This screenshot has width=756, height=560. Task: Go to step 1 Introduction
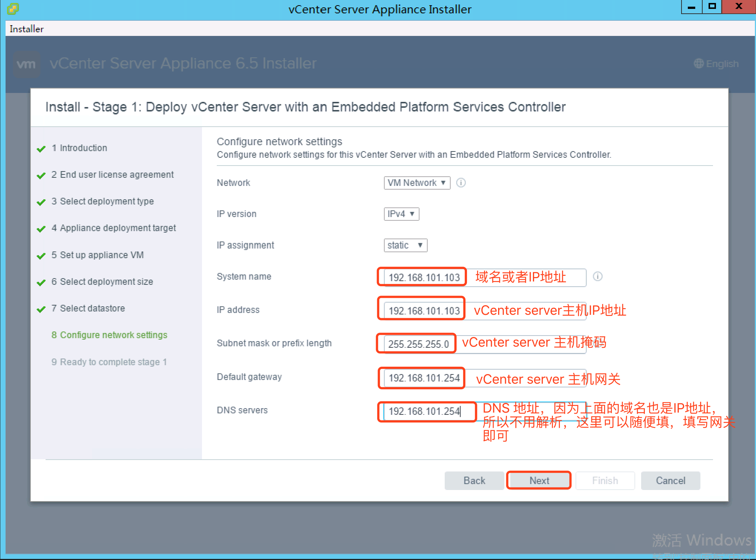pos(79,148)
